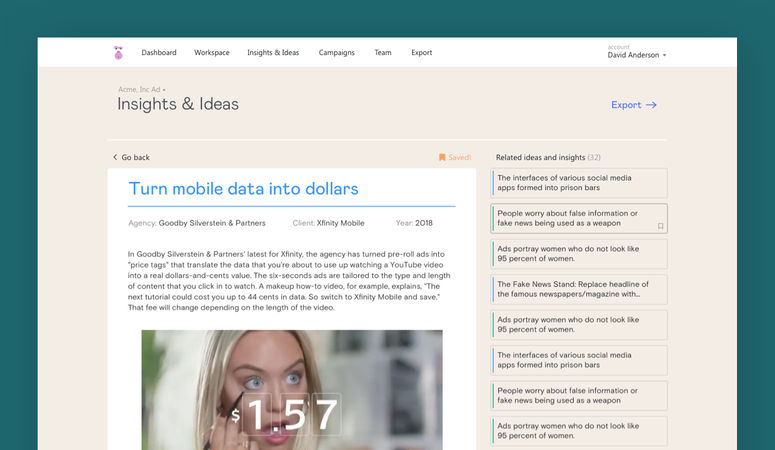Click the Turn mobile data into dollars title
Screen dimensions: 775x450
[x=243, y=188]
